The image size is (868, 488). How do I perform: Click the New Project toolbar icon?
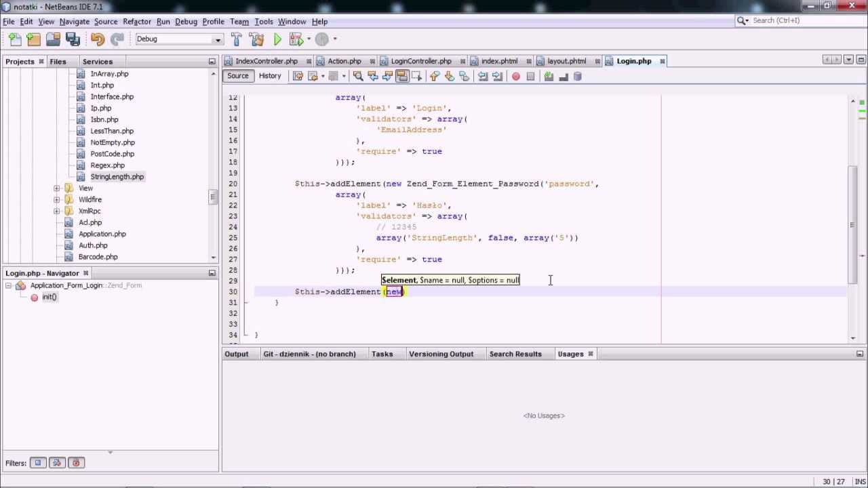tap(34, 39)
